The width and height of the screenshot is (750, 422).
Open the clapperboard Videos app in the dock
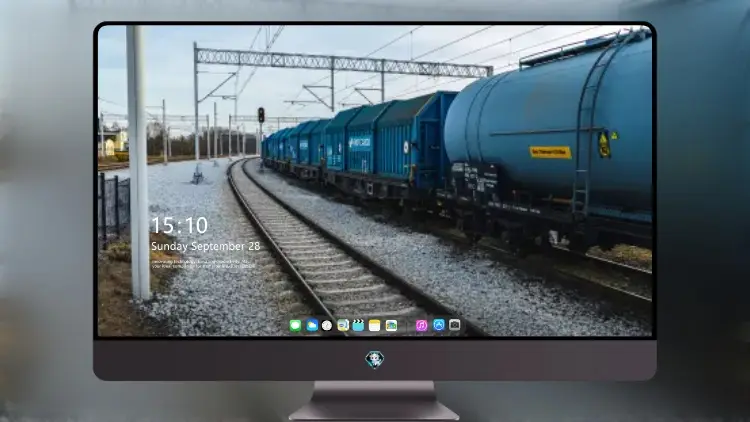pos(358,325)
